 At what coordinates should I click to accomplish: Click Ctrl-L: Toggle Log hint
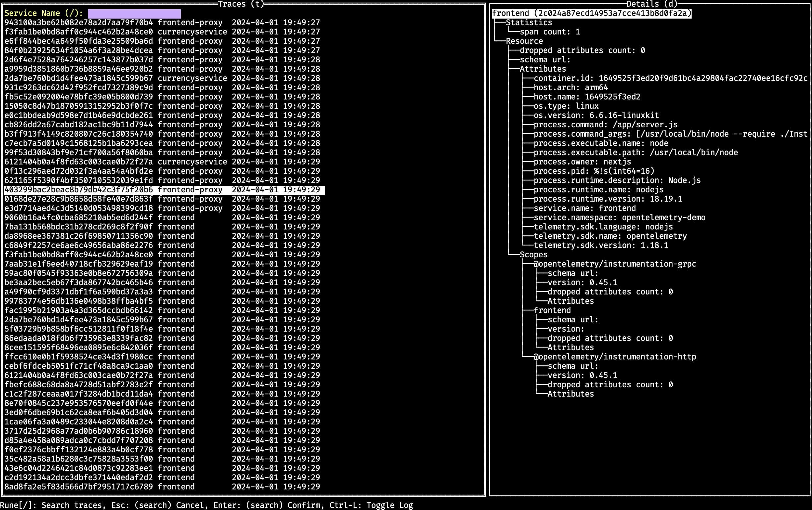tap(371, 505)
